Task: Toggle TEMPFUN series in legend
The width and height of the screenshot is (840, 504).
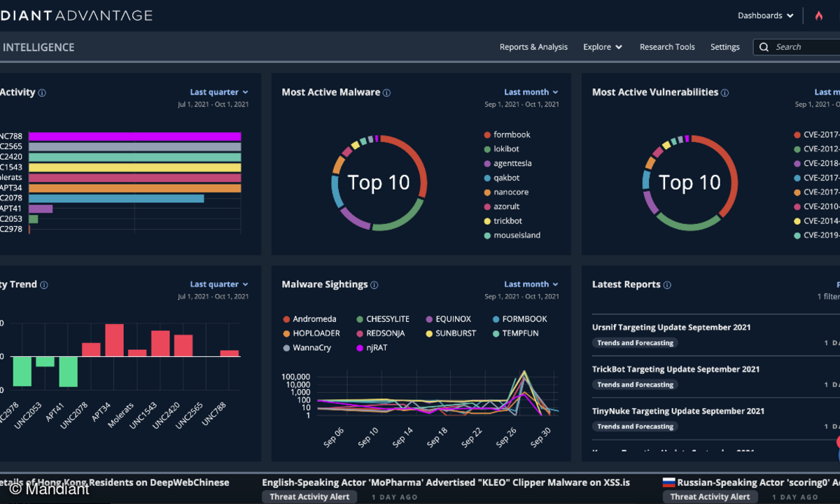Action: tap(515, 333)
